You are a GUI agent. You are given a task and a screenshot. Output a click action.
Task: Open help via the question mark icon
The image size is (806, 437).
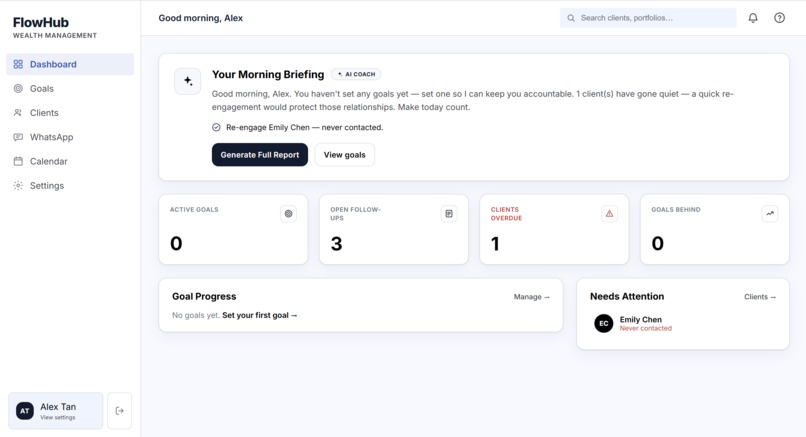pos(779,18)
